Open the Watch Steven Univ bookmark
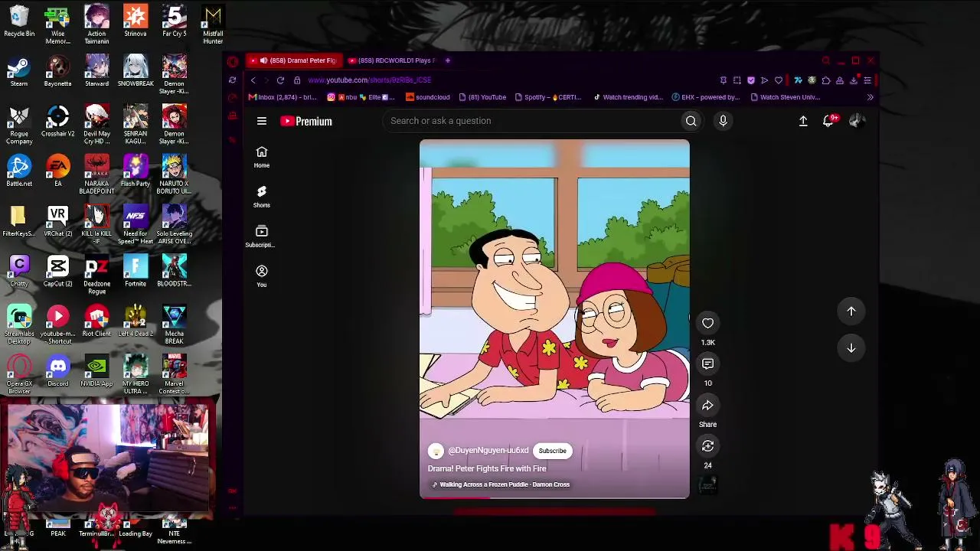980x551 pixels. 786,97
